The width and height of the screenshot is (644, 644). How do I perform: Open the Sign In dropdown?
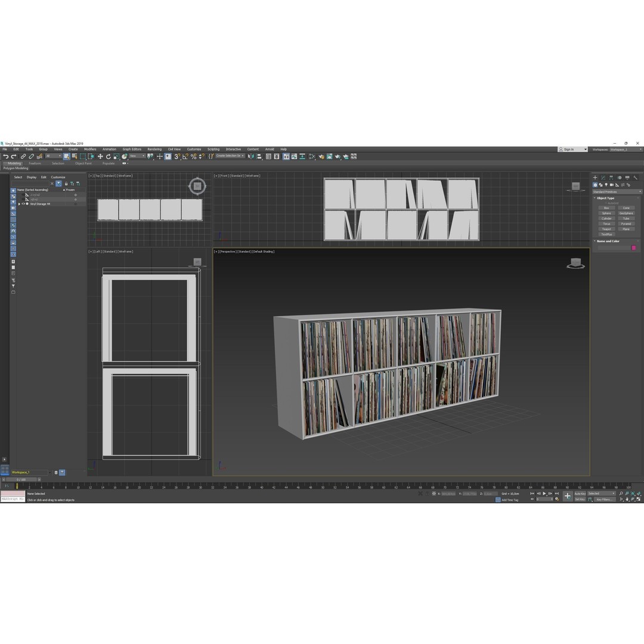click(x=572, y=150)
